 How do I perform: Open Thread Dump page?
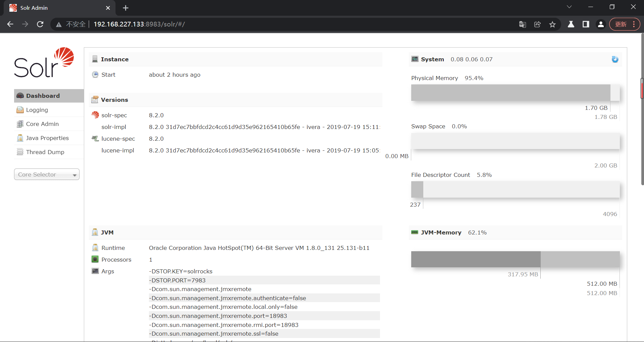pos(49,152)
